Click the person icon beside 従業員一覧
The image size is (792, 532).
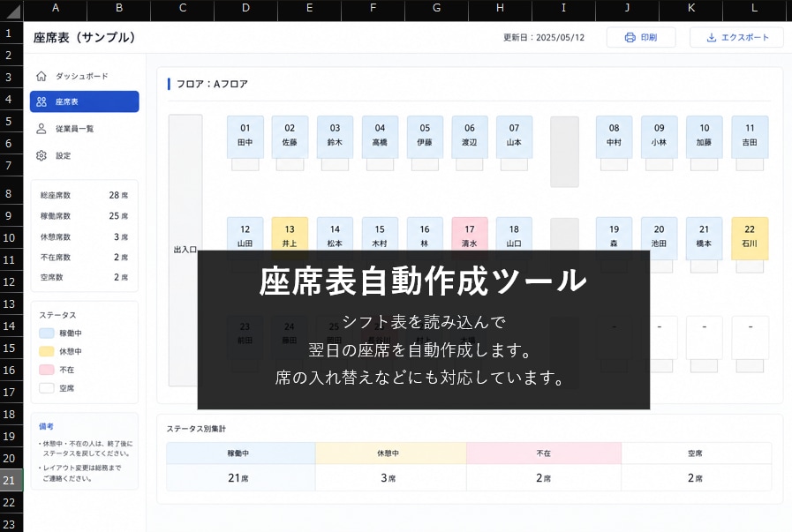click(x=41, y=129)
